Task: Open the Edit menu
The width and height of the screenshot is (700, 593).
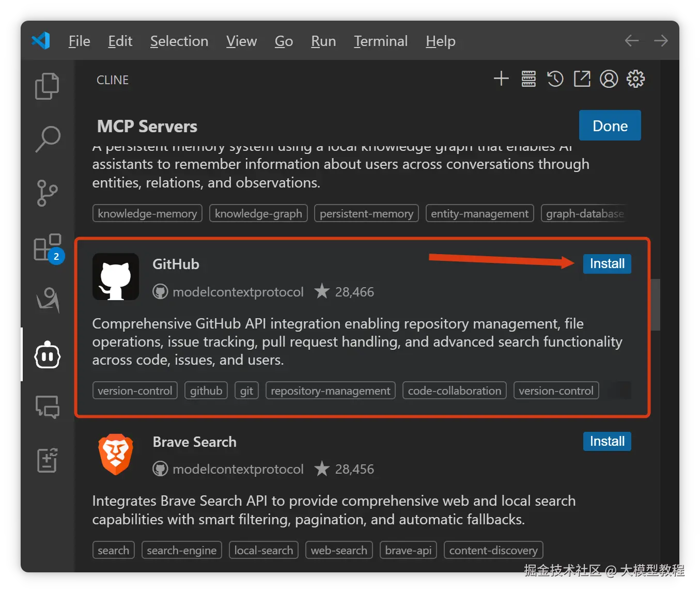Action: [x=120, y=41]
